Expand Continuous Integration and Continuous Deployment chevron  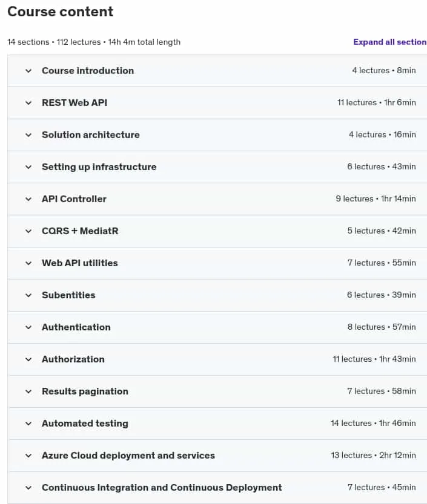coord(28,488)
